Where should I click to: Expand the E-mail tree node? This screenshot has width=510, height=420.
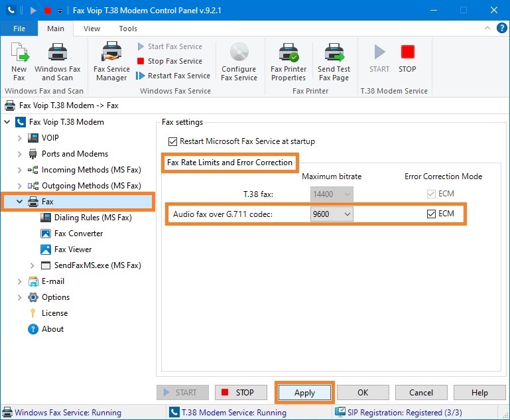[20, 281]
